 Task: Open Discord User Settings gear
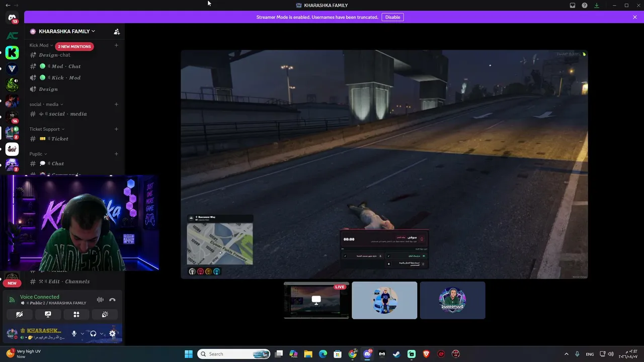click(x=112, y=333)
